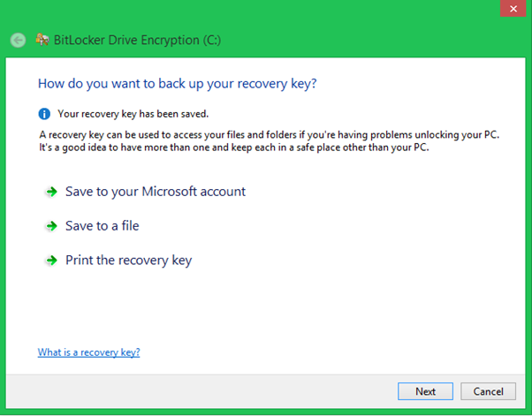
Task: Click green arrow beside Save to a file
Action: click(x=51, y=226)
